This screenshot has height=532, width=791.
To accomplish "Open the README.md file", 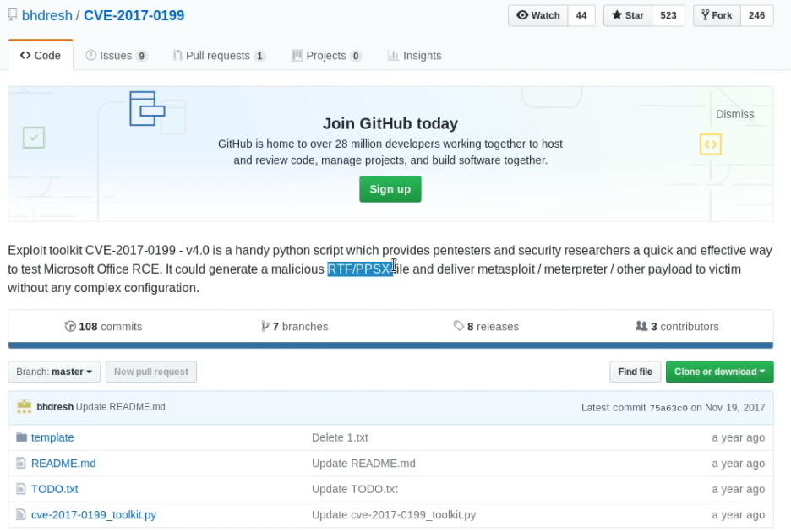I will click(x=63, y=463).
